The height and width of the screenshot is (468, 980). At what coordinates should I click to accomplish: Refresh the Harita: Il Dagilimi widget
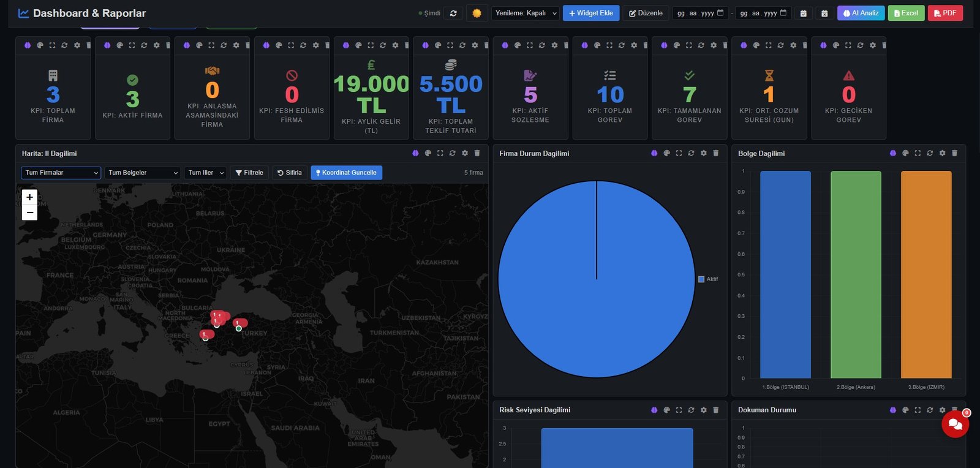tap(452, 153)
